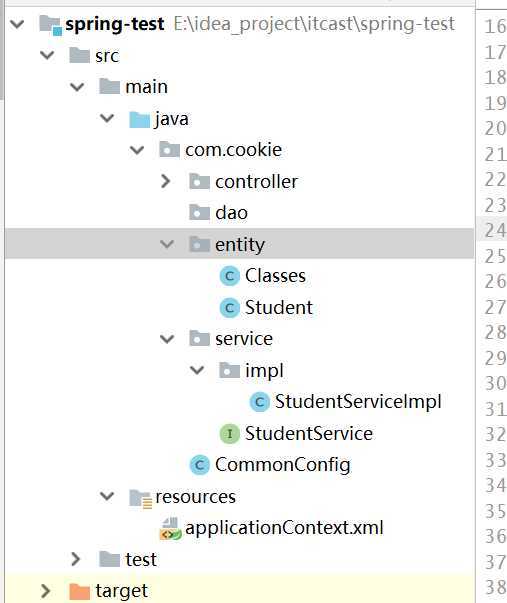This screenshot has height=603, width=507.
Task: Open the Classes file
Action: point(275,276)
